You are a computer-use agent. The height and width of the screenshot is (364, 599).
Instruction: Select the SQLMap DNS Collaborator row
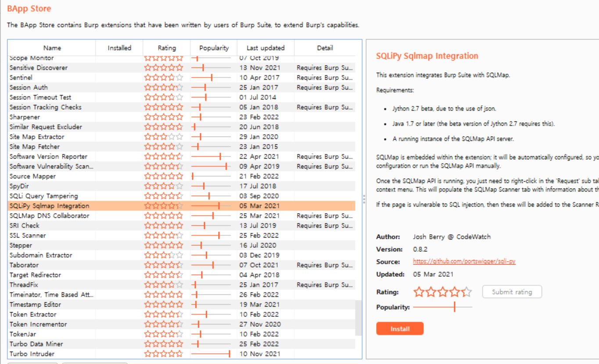182,215
